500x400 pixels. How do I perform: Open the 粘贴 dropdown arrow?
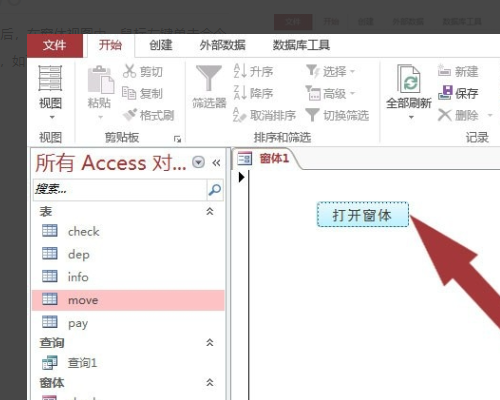point(100,117)
